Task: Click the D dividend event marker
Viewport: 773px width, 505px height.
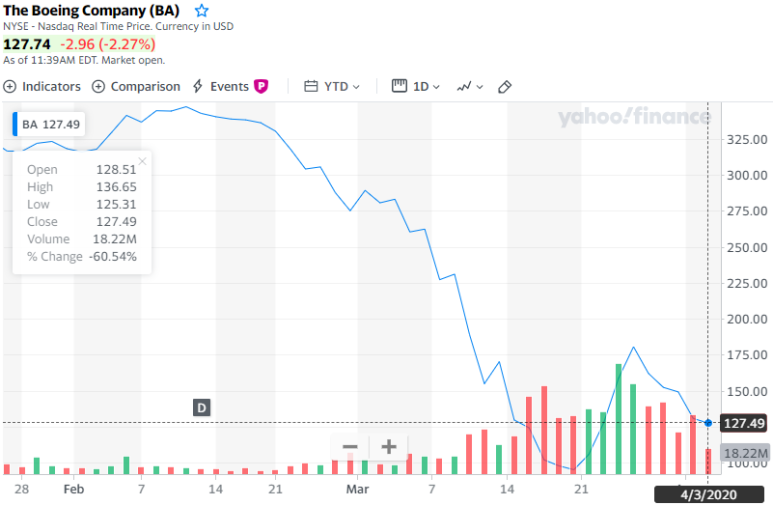Action: pos(201,407)
